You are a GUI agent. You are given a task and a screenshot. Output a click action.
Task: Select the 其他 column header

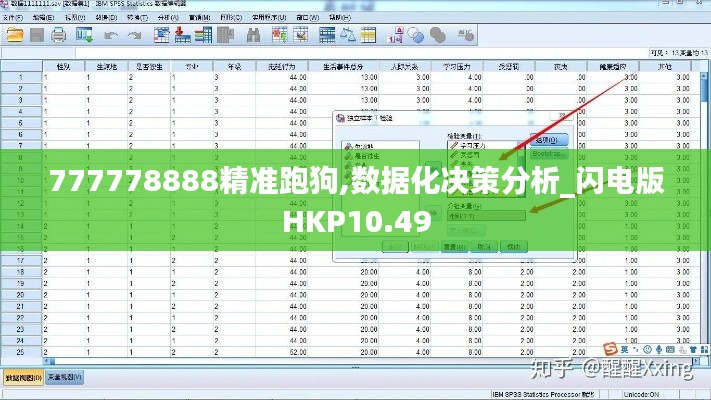[665, 67]
